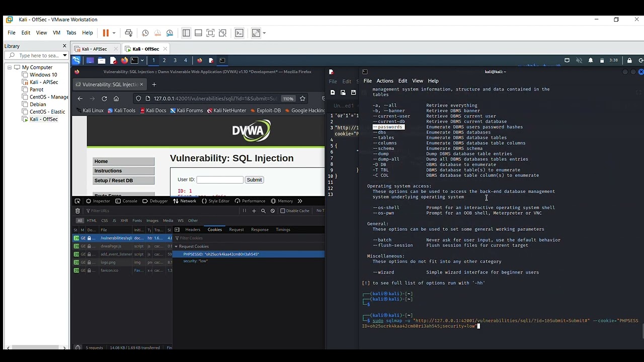Click the muted volume icon
This screenshot has width=644, height=362.
tap(579, 60)
